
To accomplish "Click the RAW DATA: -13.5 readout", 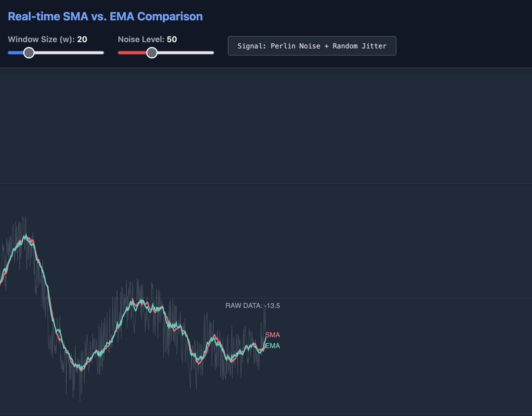I will coord(253,306).
